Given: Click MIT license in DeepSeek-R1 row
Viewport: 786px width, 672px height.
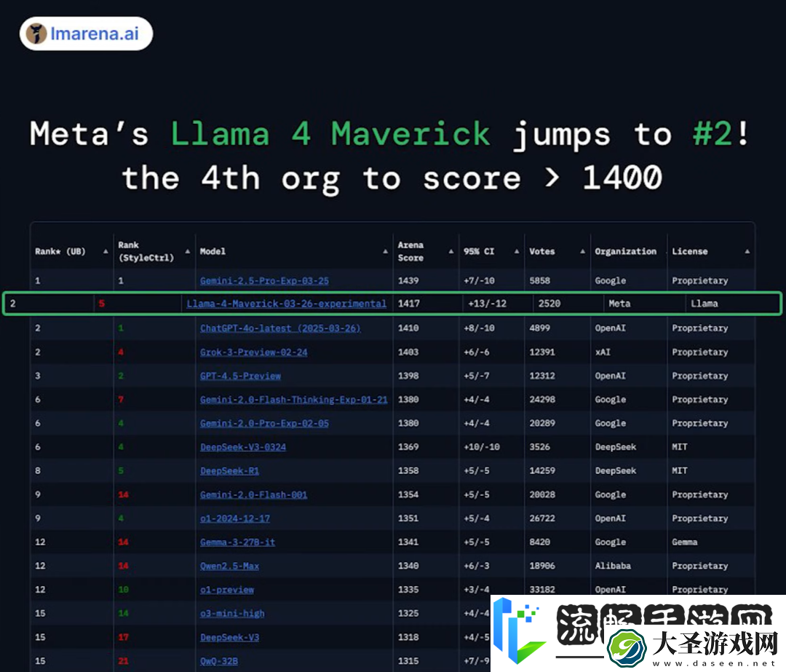Looking at the screenshot, I should coord(680,471).
